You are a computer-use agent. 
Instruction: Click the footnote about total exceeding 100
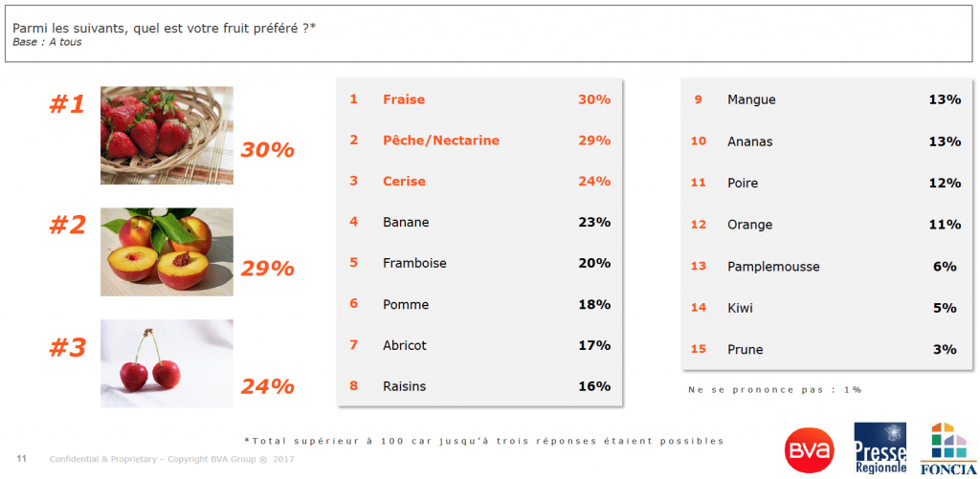[483, 441]
